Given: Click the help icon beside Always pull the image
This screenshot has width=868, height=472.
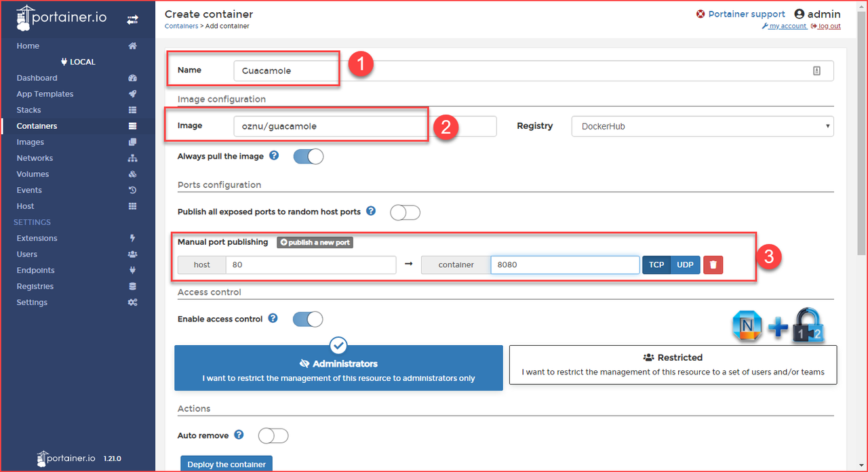Looking at the screenshot, I should coord(274,155).
